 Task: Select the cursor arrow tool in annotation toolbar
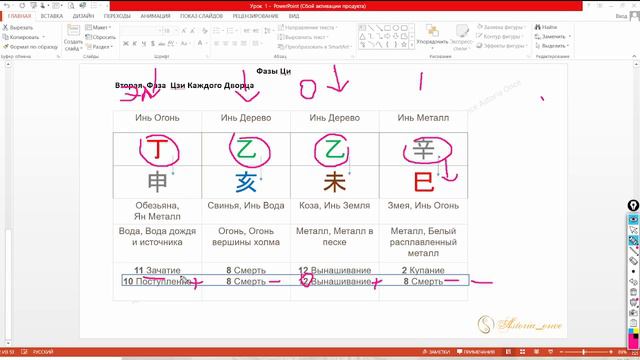(x=633, y=230)
